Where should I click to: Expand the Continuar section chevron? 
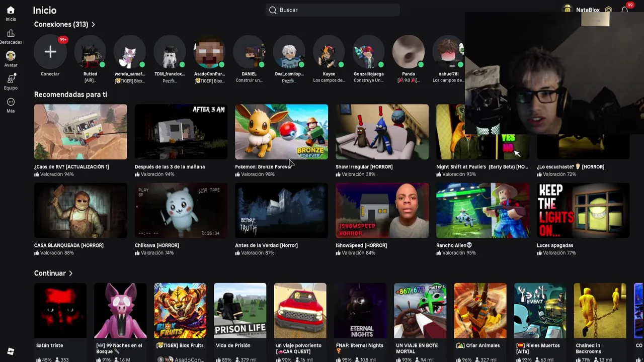tap(70, 273)
